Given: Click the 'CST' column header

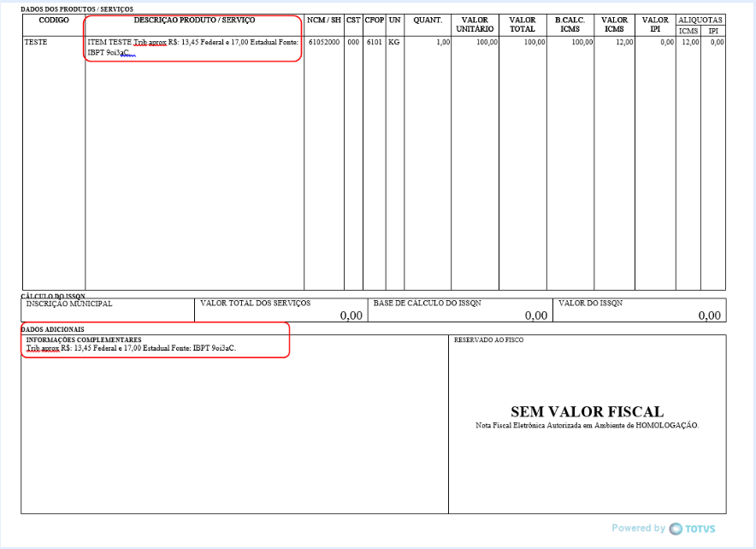Looking at the screenshot, I should (x=353, y=21).
